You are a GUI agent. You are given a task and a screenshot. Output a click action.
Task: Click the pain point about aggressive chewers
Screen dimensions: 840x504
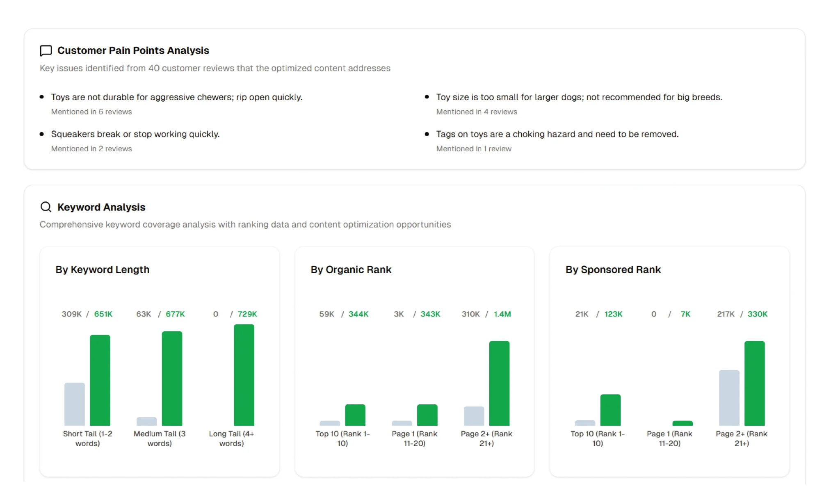(177, 97)
